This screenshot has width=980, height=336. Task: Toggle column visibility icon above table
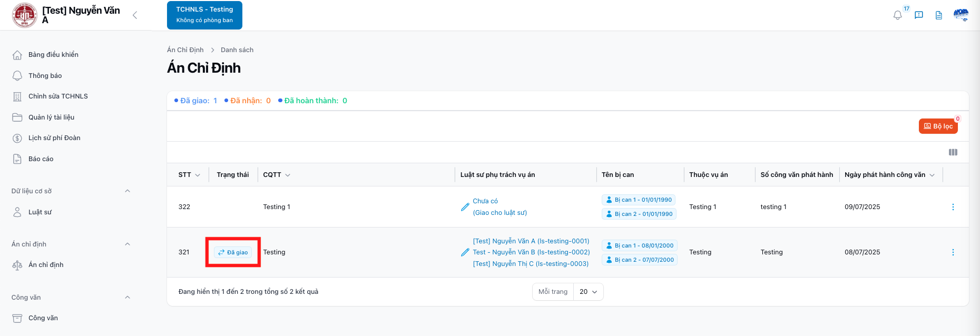(953, 152)
